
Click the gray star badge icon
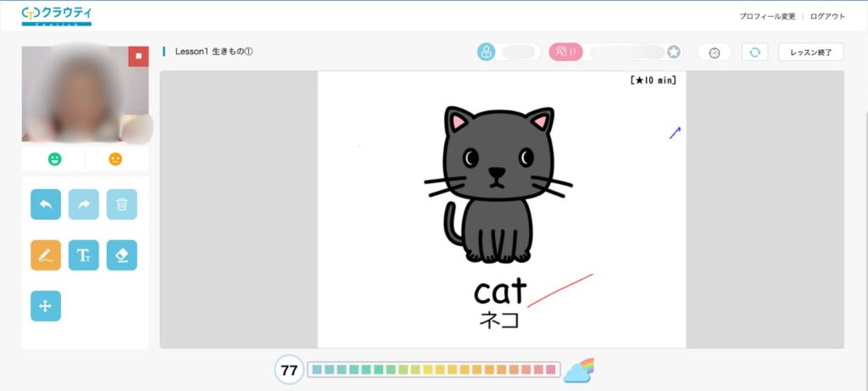(673, 53)
